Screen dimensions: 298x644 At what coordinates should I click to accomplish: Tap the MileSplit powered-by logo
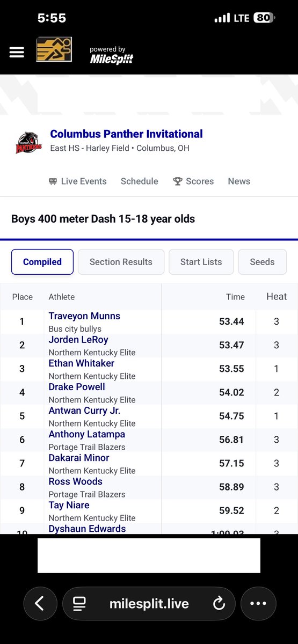coord(111,55)
